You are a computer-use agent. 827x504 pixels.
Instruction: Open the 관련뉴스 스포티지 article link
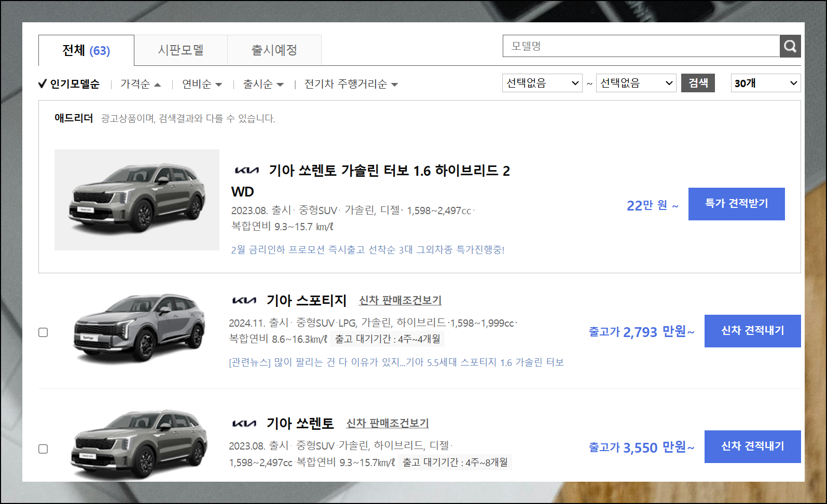tap(396, 362)
